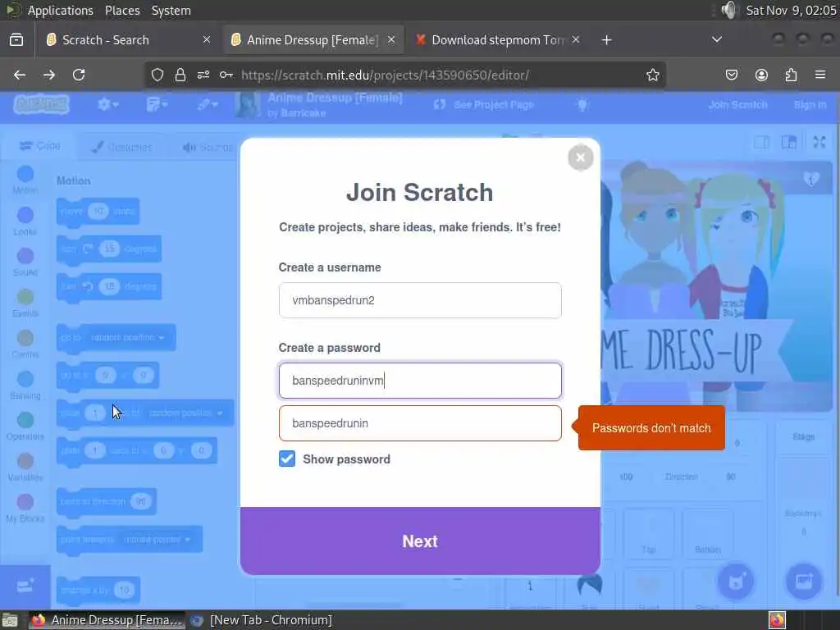
Task: Open Pocket save icon
Action: [x=732, y=75]
